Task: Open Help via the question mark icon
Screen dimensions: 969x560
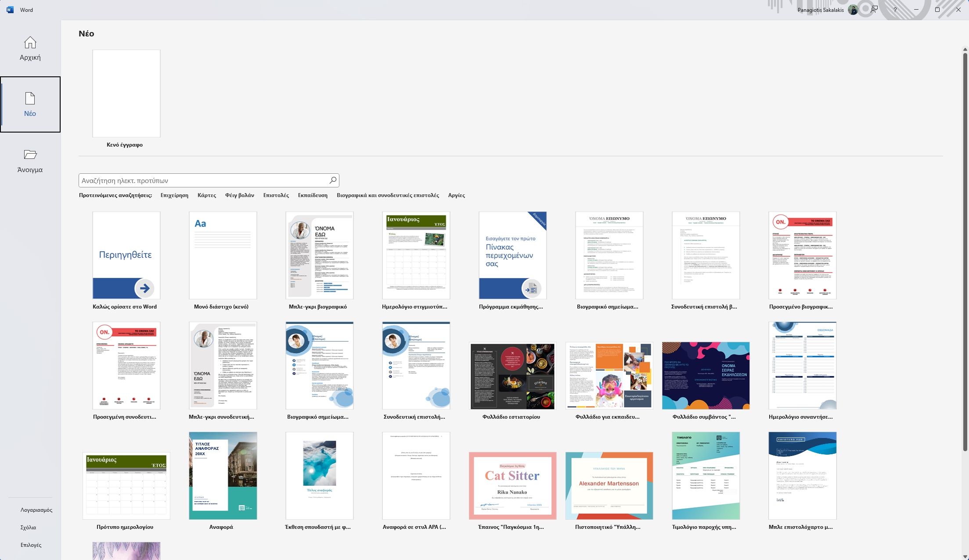Action: (894, 9)
